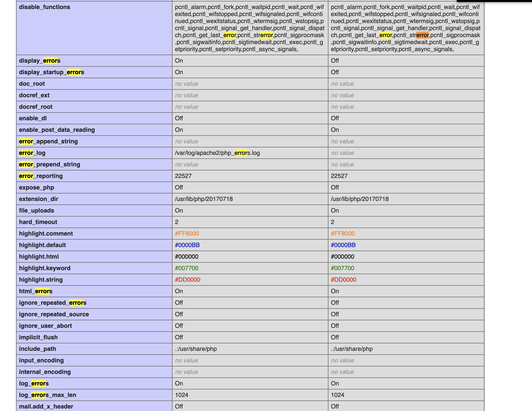Click the log_errors_max_len directive label
The height and width of the screenshot is (411, 532).
(48, 395)
